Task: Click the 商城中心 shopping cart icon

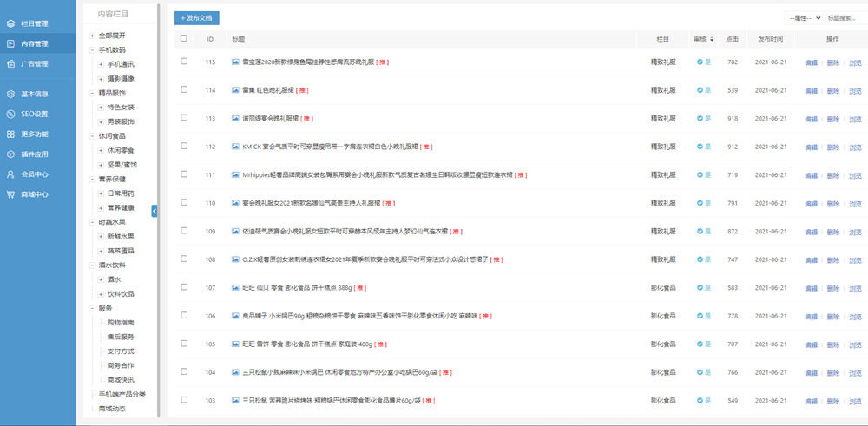Action: click(x=10, y=194)
